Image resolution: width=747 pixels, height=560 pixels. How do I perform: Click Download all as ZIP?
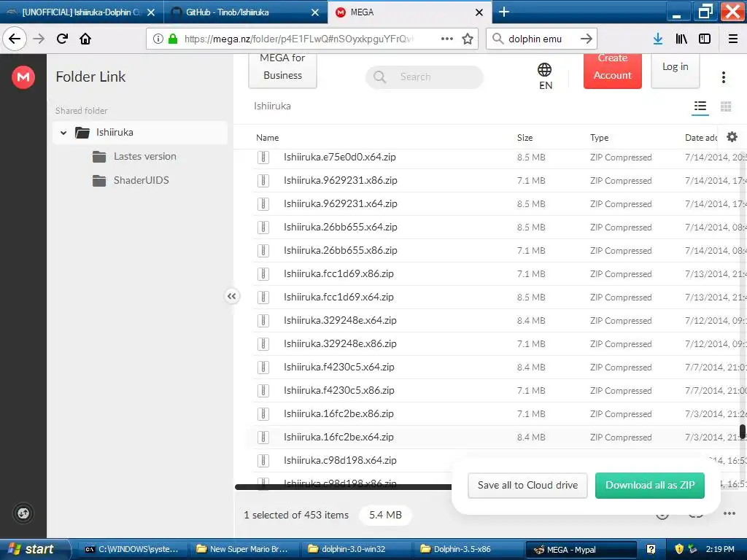[650, 485]
